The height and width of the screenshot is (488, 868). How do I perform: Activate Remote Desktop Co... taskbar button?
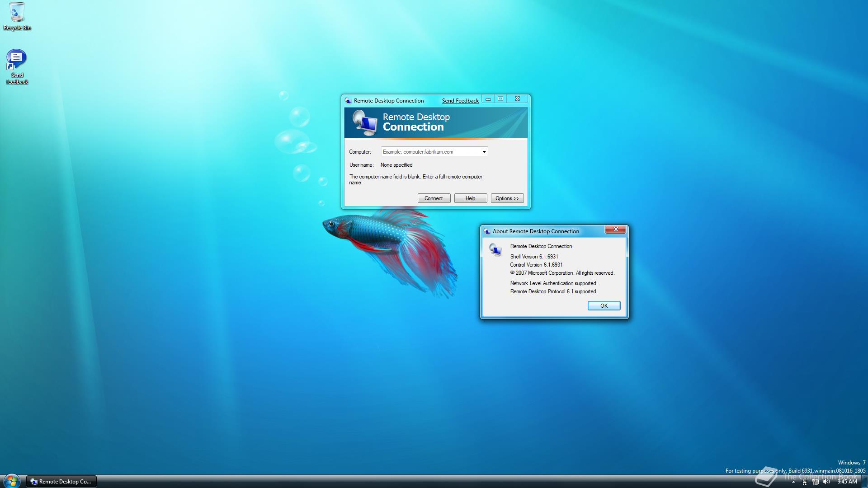point(61,482)
